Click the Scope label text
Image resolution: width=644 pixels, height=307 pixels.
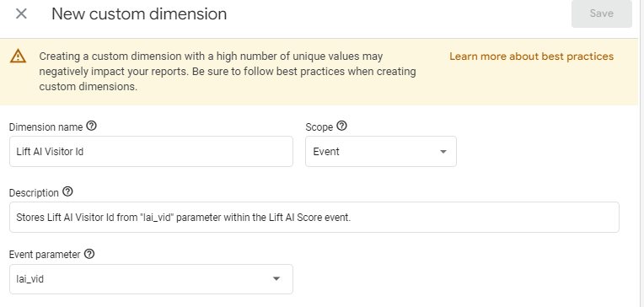319,127
